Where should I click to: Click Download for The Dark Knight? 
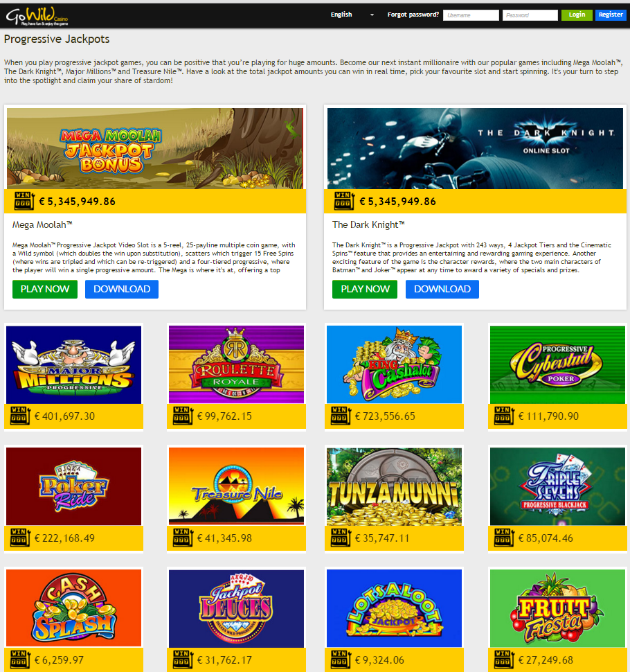442,290
